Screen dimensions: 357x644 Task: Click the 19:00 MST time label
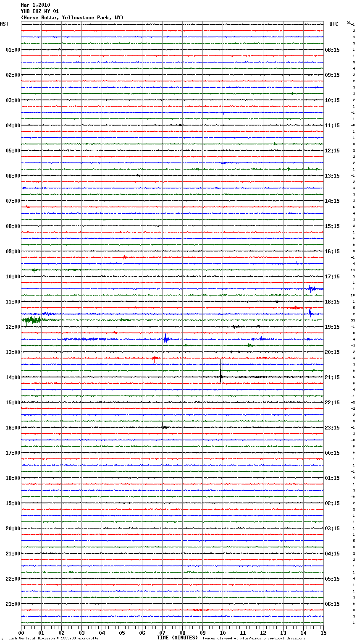[13, 503]
